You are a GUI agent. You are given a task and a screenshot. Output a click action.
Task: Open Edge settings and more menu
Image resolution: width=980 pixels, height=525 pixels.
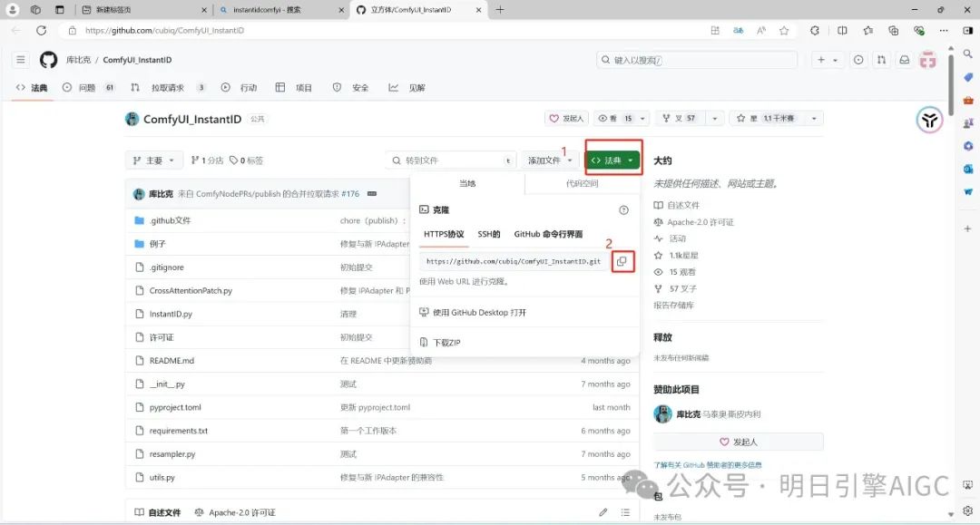pyautogui.click(x=944, y=30)
